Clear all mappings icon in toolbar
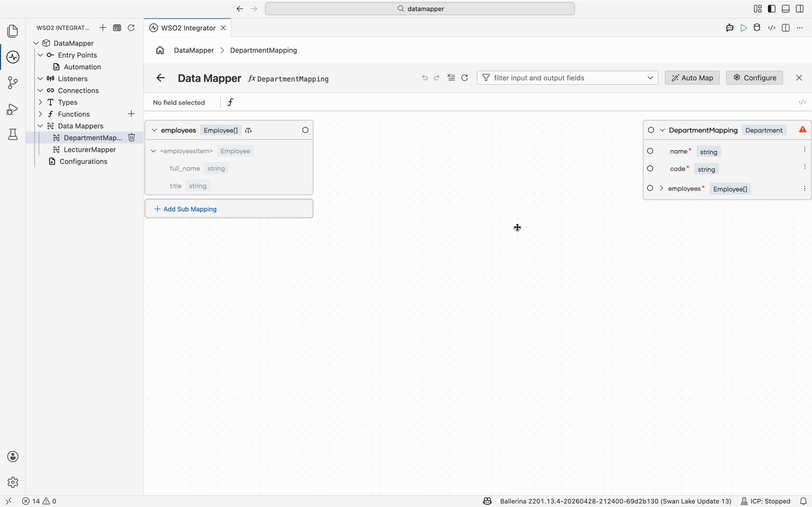This screenshot has height=507, width=812. (451, 78)
